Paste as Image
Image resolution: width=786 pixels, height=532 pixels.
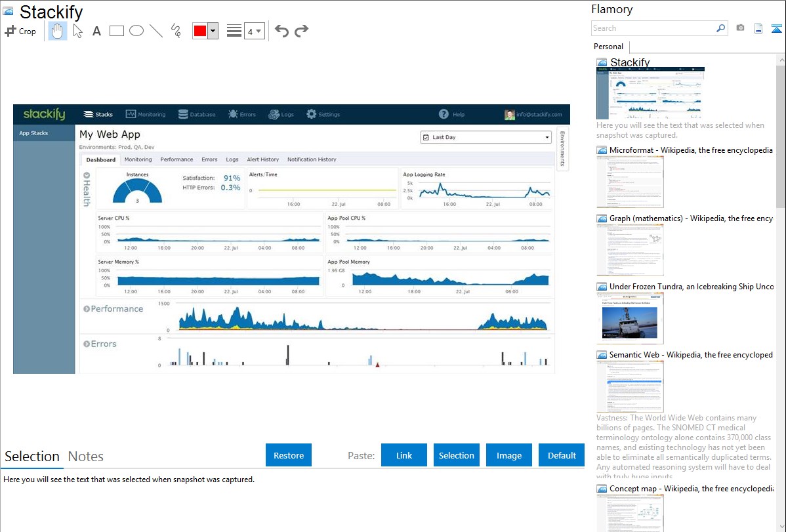pyautogui.click(x=508, y=455)
